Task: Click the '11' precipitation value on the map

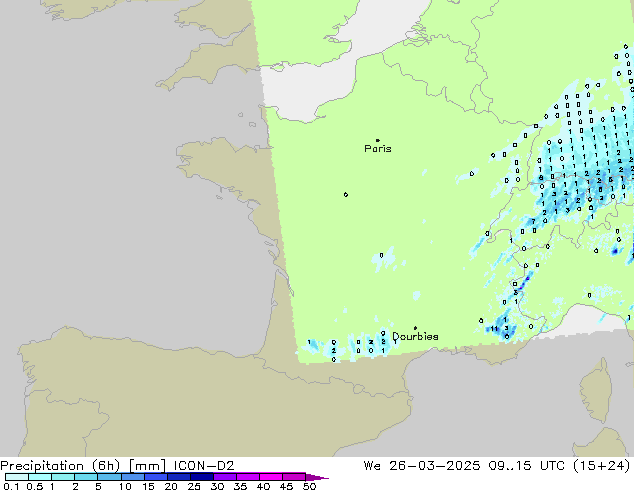Action: [494, 329]
